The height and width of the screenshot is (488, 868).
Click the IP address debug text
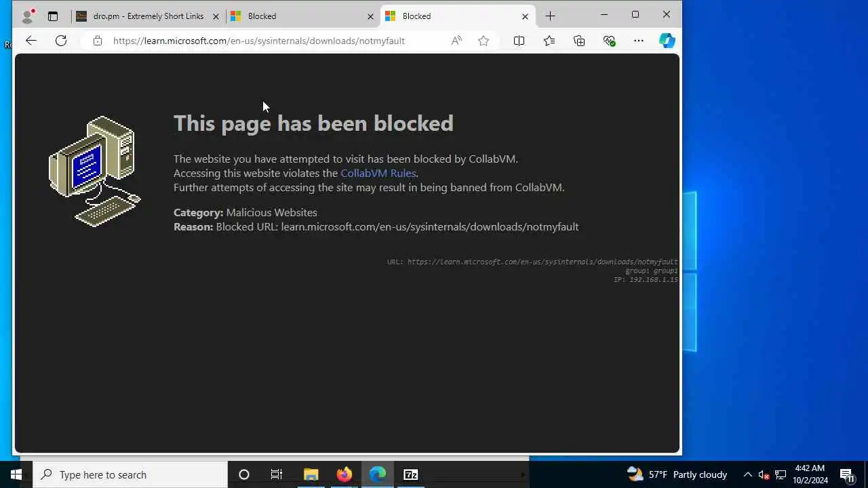[x=646, y=279]
